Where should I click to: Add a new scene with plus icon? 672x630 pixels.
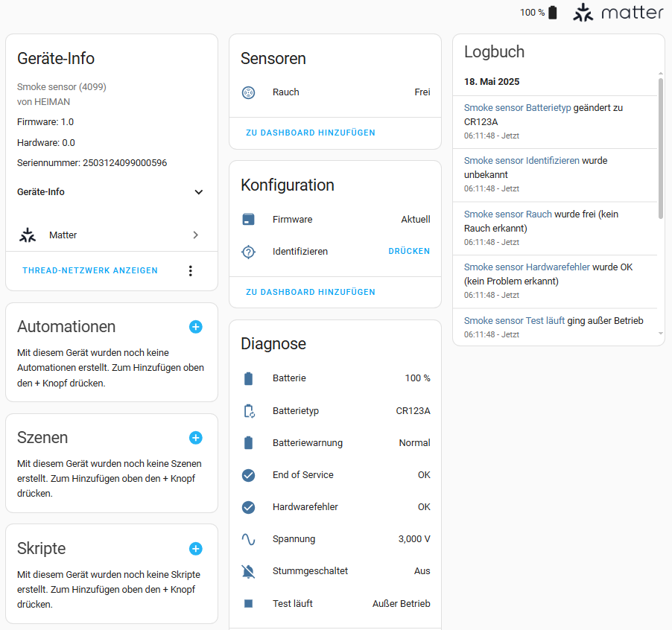tap(196, 438)
